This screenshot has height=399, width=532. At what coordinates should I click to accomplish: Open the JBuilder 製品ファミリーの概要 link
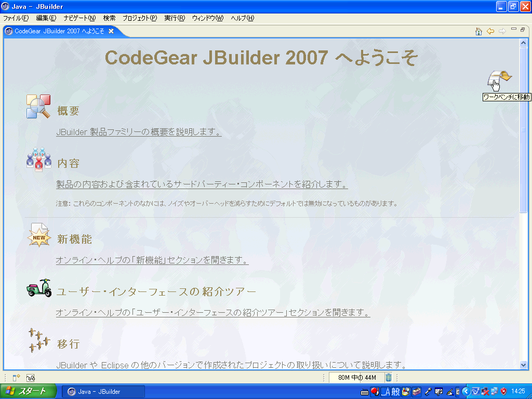pos(139,132)
